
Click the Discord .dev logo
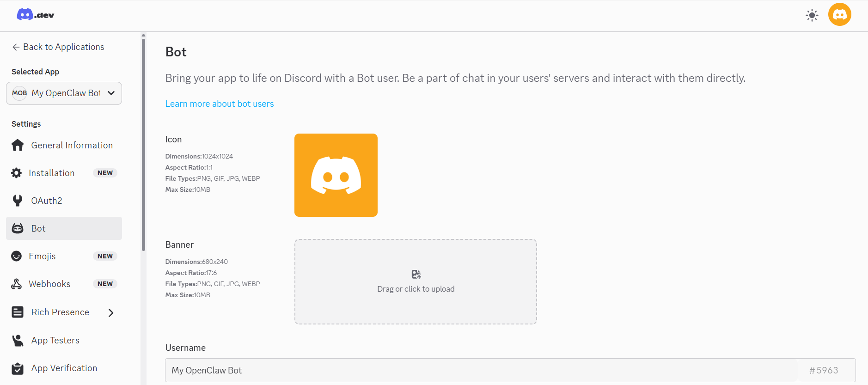tap(36, 15)
